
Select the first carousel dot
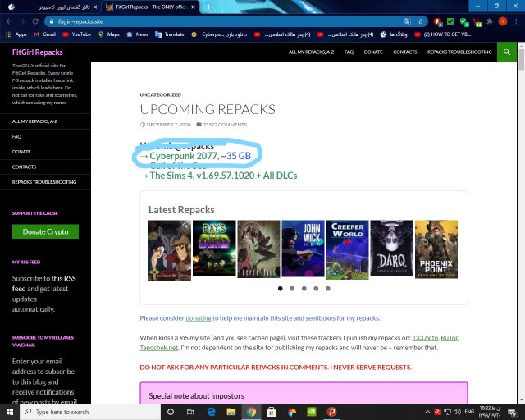[x=281, y=289]
